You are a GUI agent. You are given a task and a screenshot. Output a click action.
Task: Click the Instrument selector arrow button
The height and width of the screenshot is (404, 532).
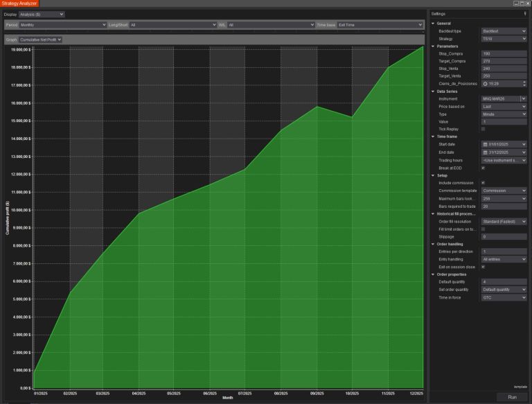click(524, 99)
